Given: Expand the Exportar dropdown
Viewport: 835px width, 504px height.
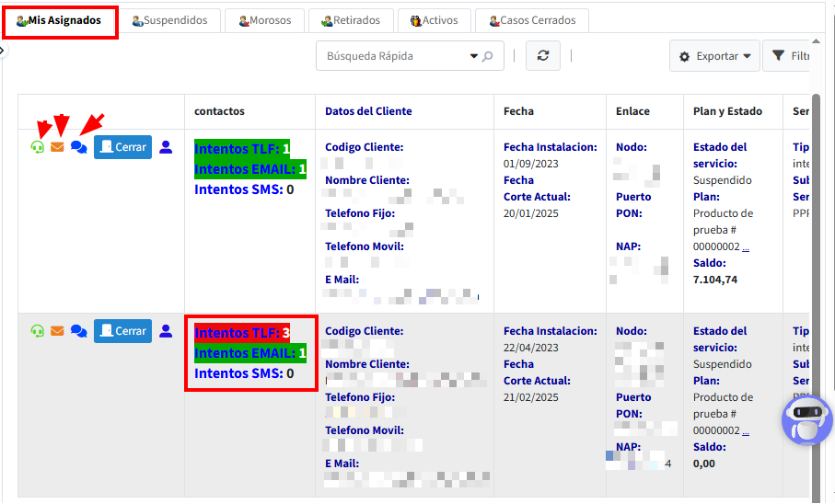Looking at the screenshot, I should click(x=714, y=56).
